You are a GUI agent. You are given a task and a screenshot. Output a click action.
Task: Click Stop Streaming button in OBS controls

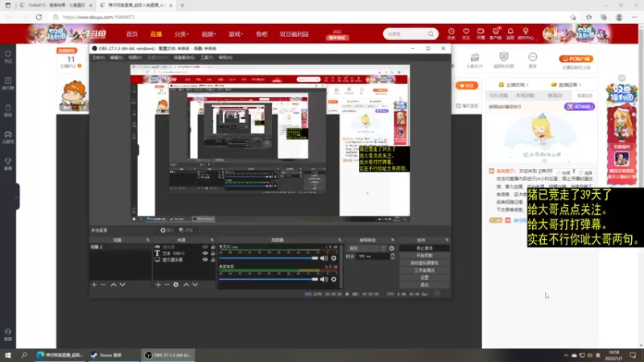coord(424,249)
